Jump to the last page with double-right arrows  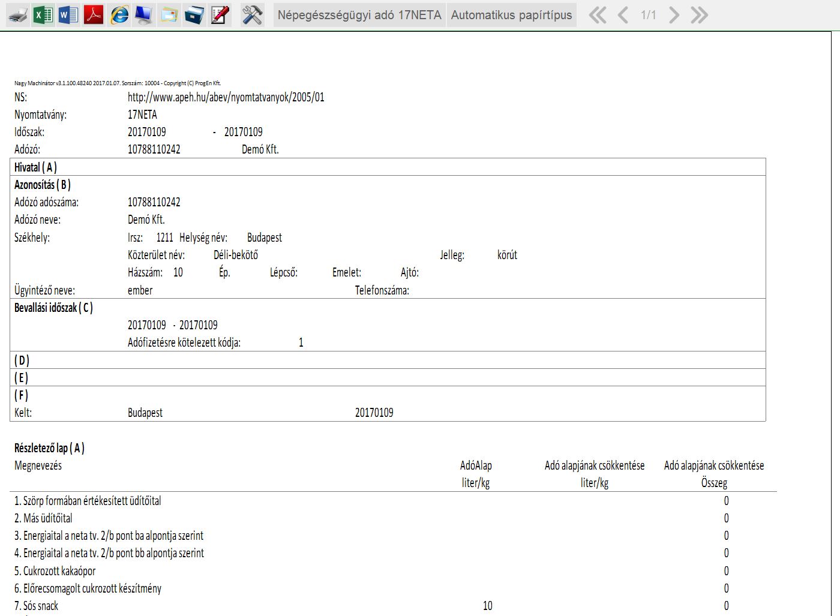point(700,15)
